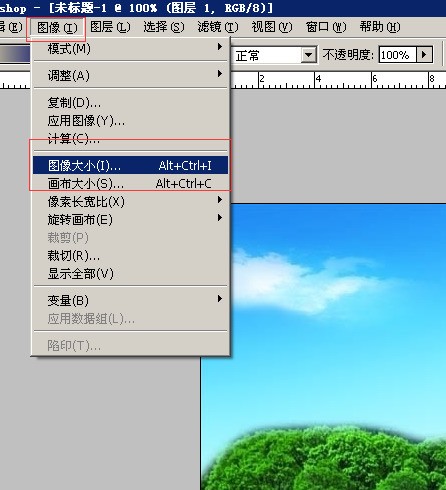Choose 裁切(R)... menu entry
Image resolution: width=446 pixels, height=490 pixels.
[130, 256]
